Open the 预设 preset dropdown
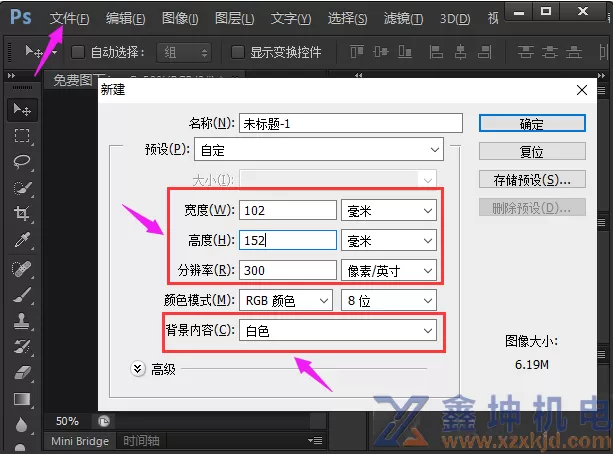The width and height of the screenshot is (613, 454). coord(319,150)
